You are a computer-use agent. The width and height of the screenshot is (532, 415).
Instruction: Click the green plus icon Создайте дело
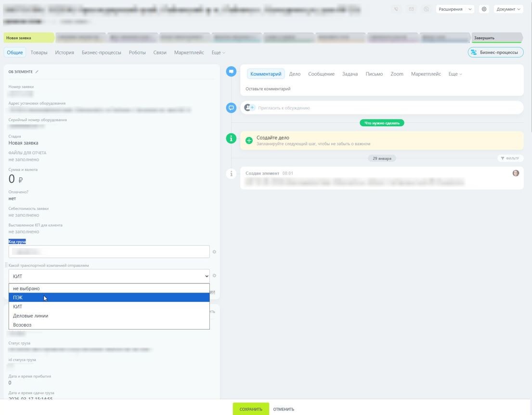249,140
